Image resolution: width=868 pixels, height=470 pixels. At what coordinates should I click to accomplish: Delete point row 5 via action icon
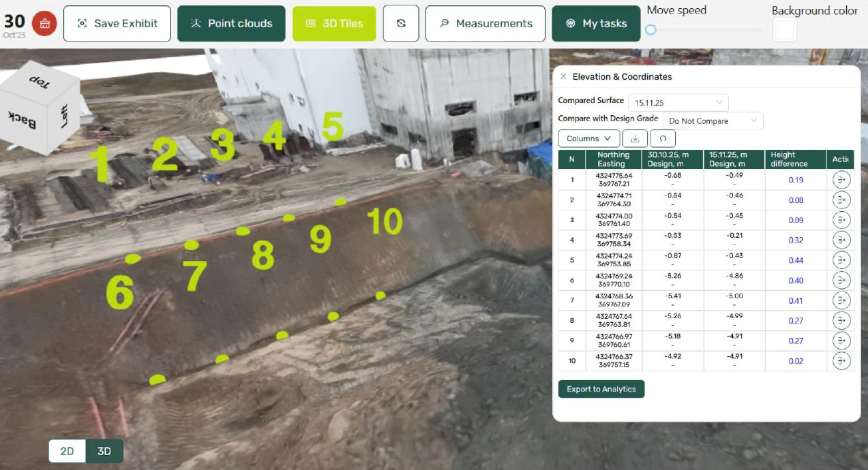842,260
